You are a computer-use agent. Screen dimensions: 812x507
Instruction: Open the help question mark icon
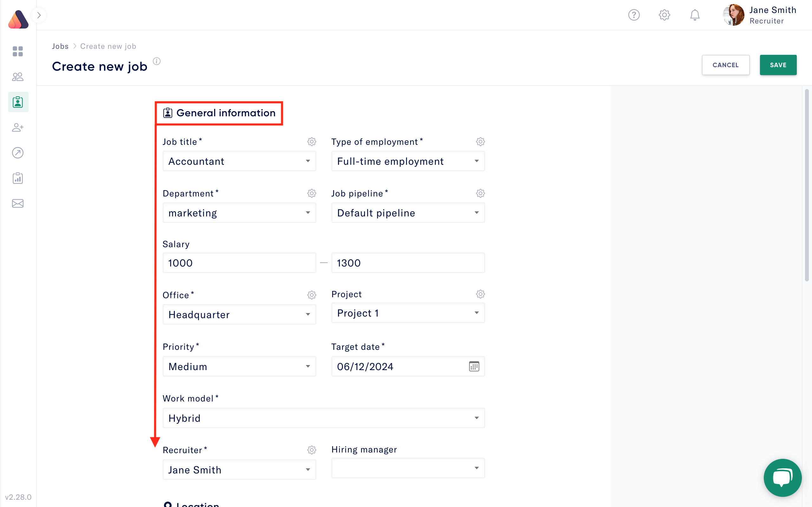[x=634, y=15]
